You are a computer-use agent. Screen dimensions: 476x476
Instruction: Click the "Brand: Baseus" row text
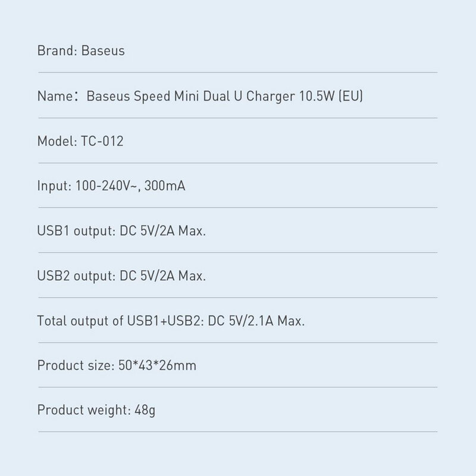[x=81, y=51]
